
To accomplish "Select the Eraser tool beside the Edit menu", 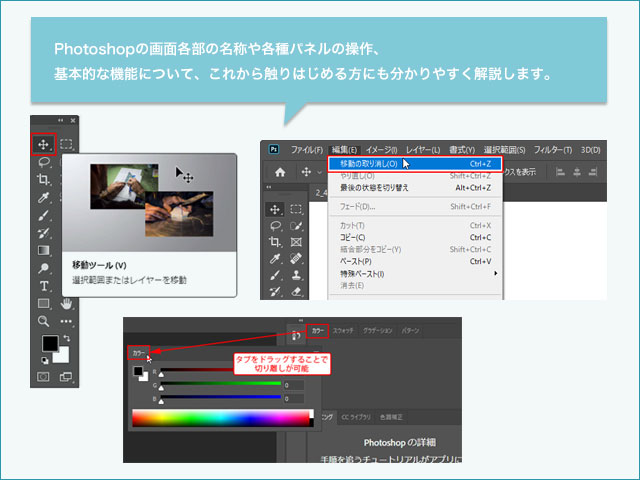I will click(x=296, y=291).
